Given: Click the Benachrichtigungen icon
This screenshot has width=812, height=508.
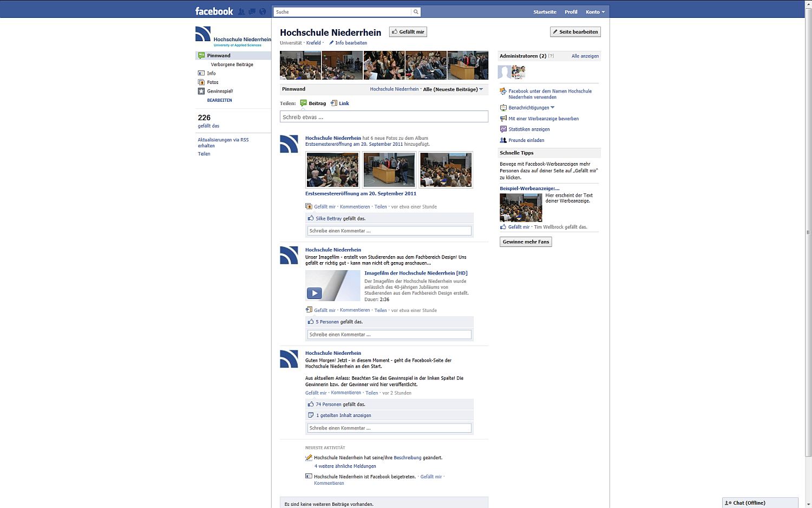Looking at the screenshot, I should click(x=503, y=107).
